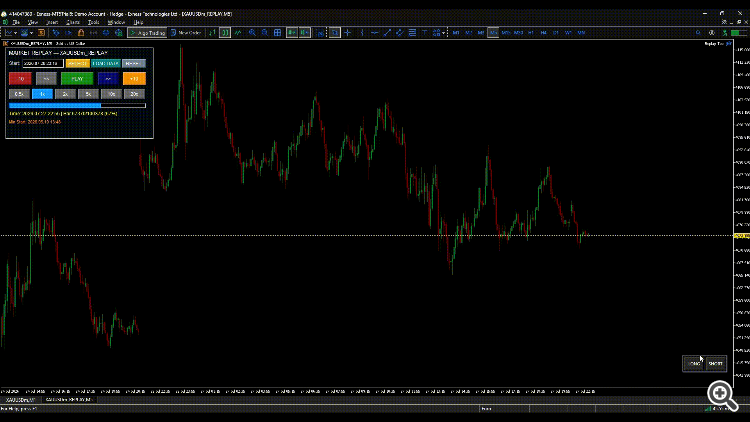The height and width of the screenshot is (422, 750).
Task: Select the candlestick chart type icon
Action: click(225, 33)
